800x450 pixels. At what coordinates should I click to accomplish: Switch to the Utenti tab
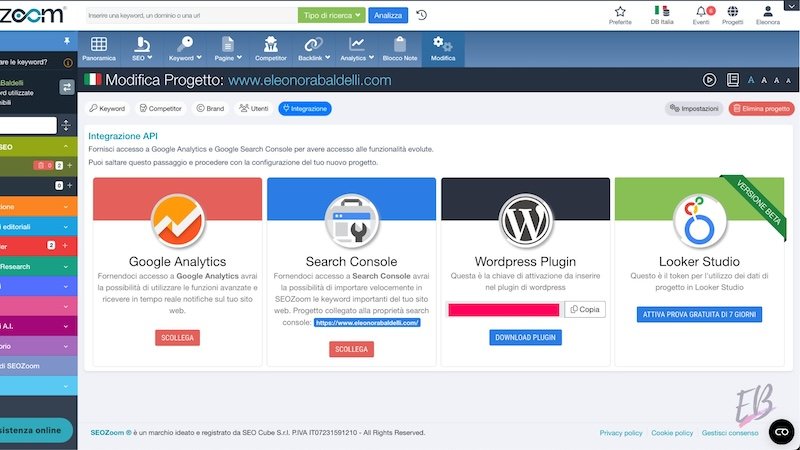(x=254, y=109)
